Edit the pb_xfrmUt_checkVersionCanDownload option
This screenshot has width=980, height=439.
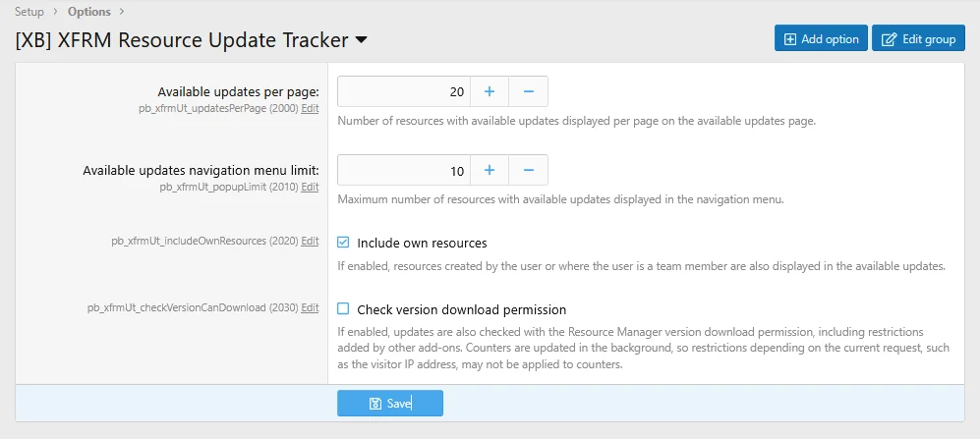pyautogui.click(x=310, y=307)
